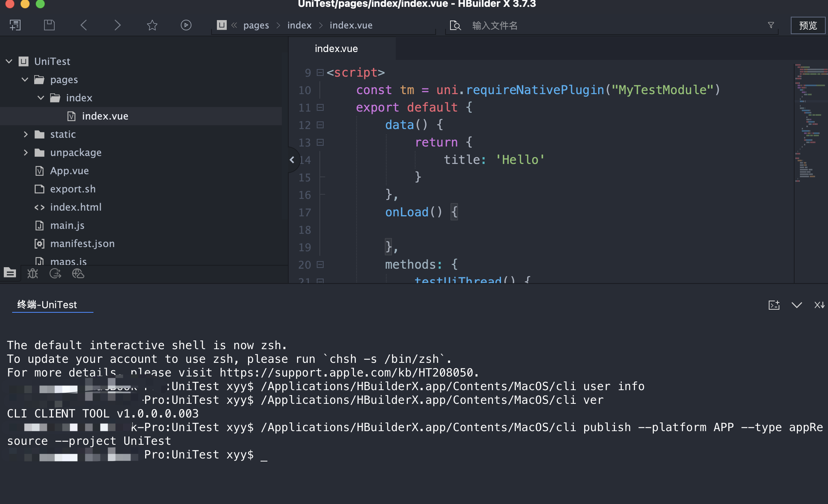This screenshot has height=504, width=828.
Task: Click pages in the breadcrumb path
Action: [256, 25]
